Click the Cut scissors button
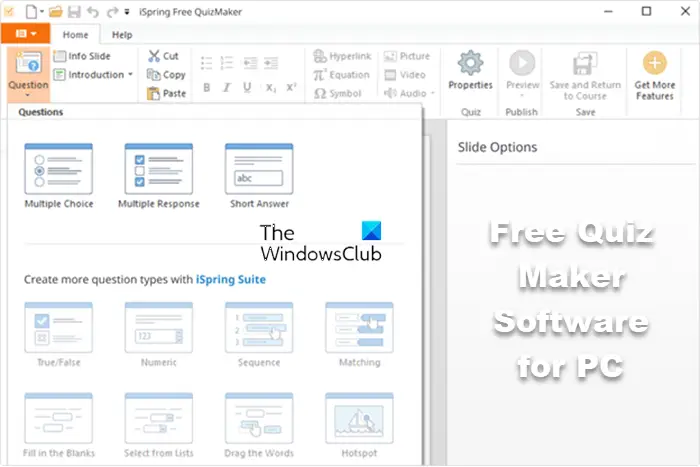Viewport: 700px width, 467px height. tap(163, 56)
